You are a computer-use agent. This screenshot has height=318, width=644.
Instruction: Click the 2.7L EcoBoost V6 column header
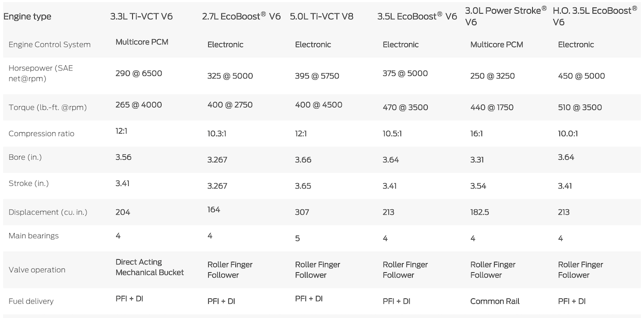[241, 16]
